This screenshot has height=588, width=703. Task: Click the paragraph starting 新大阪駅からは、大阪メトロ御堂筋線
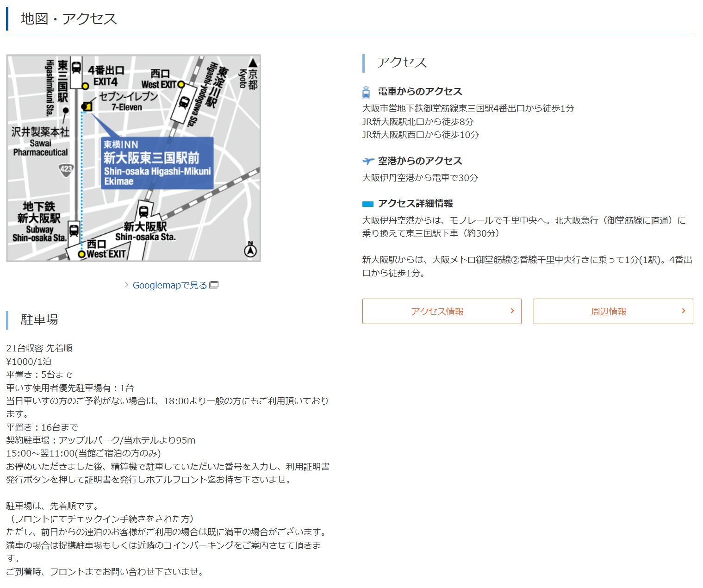(527, 266)
